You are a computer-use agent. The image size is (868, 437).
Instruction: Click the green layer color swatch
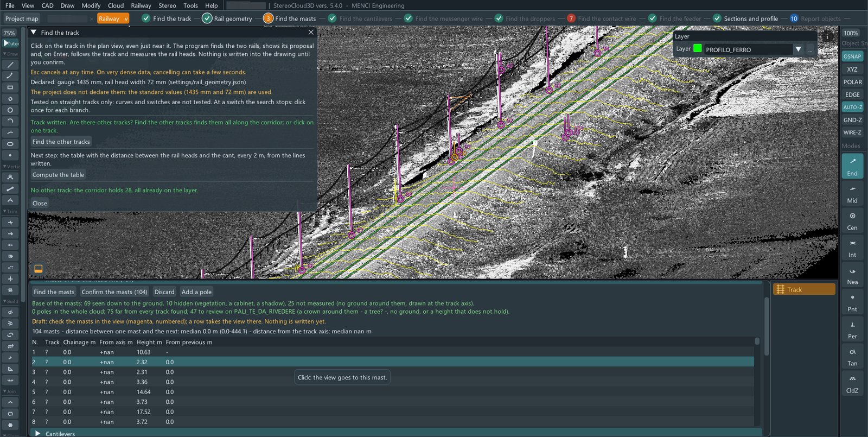coord(698,48)
